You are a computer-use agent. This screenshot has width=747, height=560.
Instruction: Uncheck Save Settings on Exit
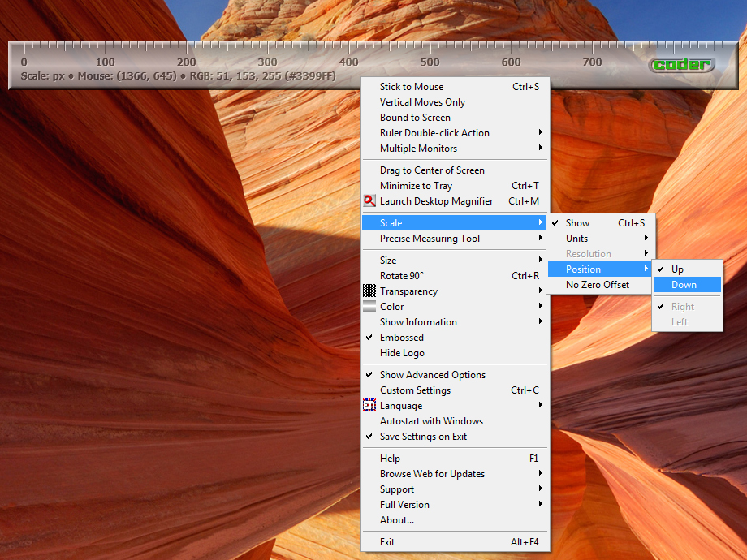point(423,437)
